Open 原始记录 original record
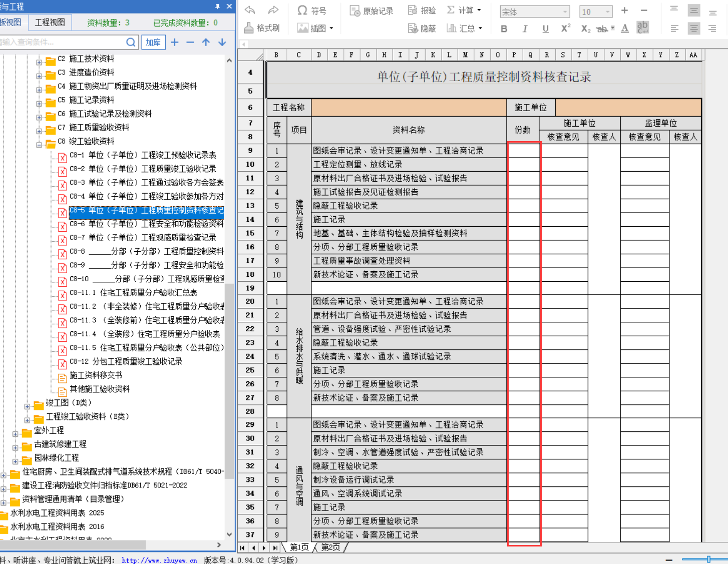 (x=372, y=11)
